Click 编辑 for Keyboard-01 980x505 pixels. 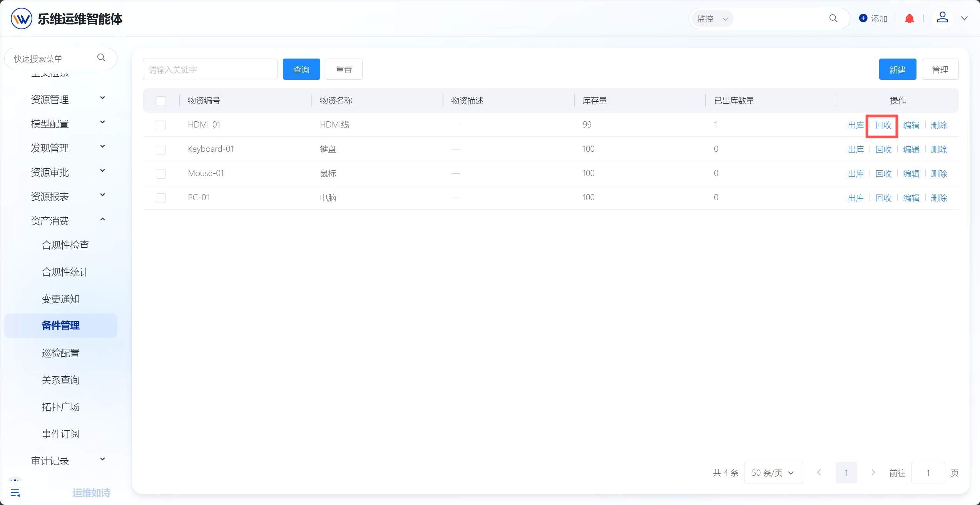911,149
